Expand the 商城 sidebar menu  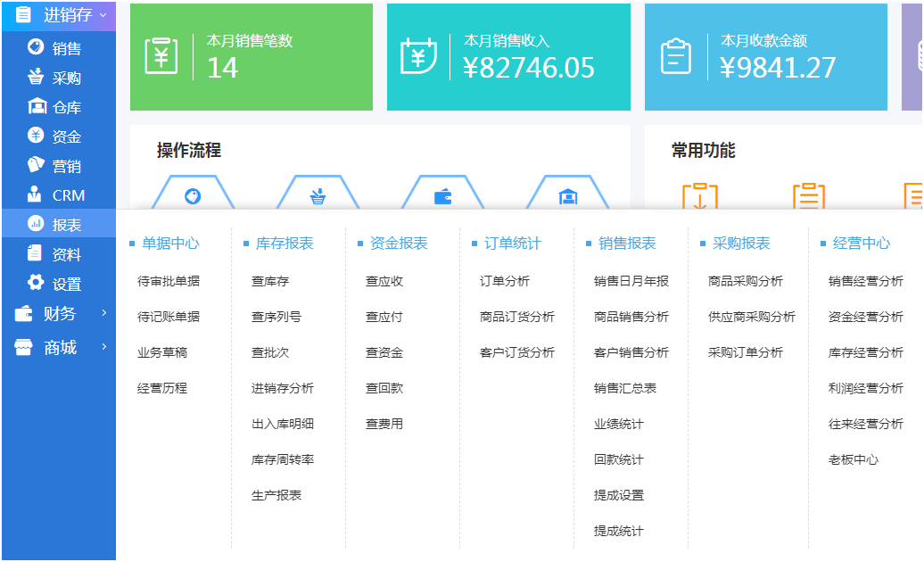click(59, 347)
